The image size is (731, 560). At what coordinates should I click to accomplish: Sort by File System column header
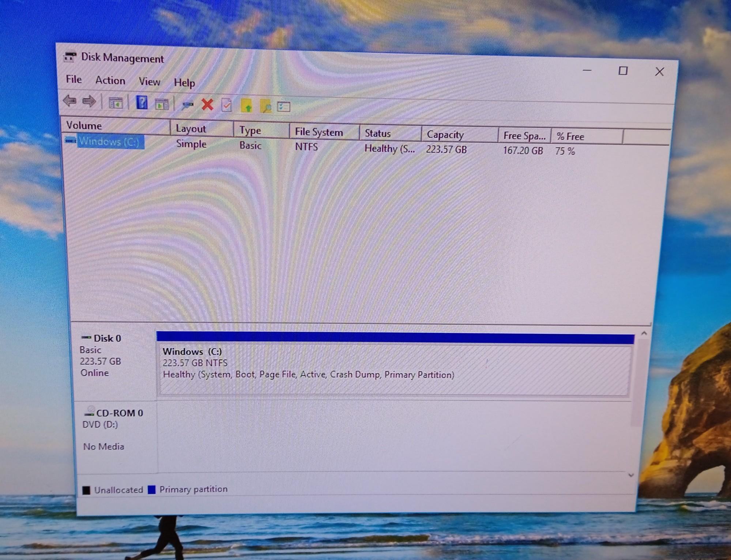pos(324,132)
